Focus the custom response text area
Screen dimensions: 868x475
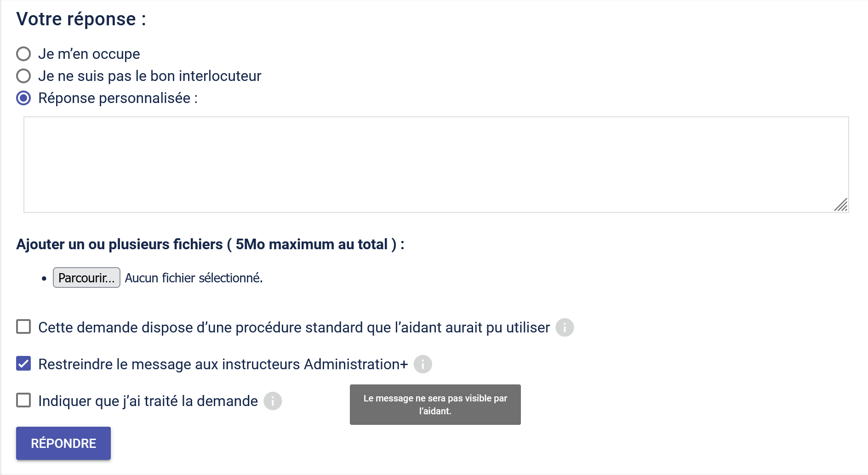click(436, 164)
